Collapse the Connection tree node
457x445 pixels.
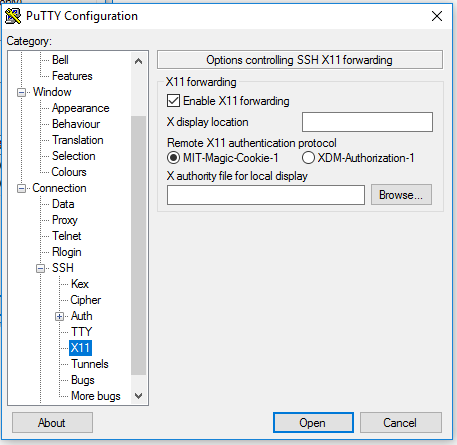(21, 189)
